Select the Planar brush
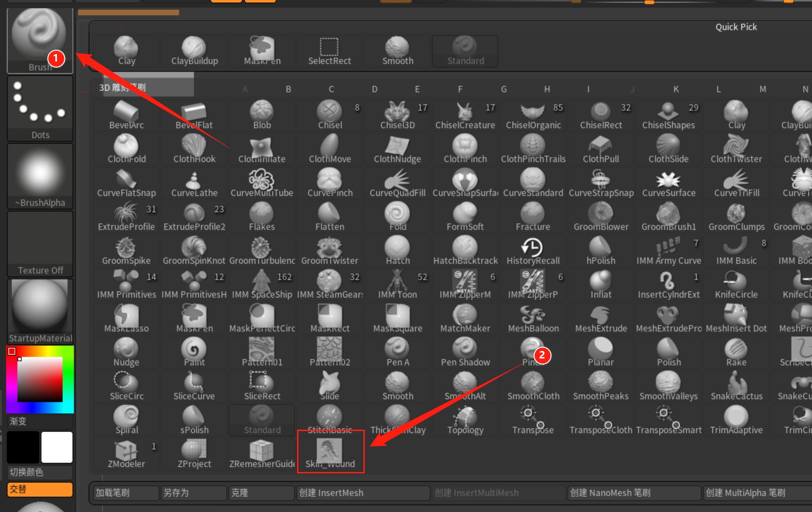 point(601,352)
